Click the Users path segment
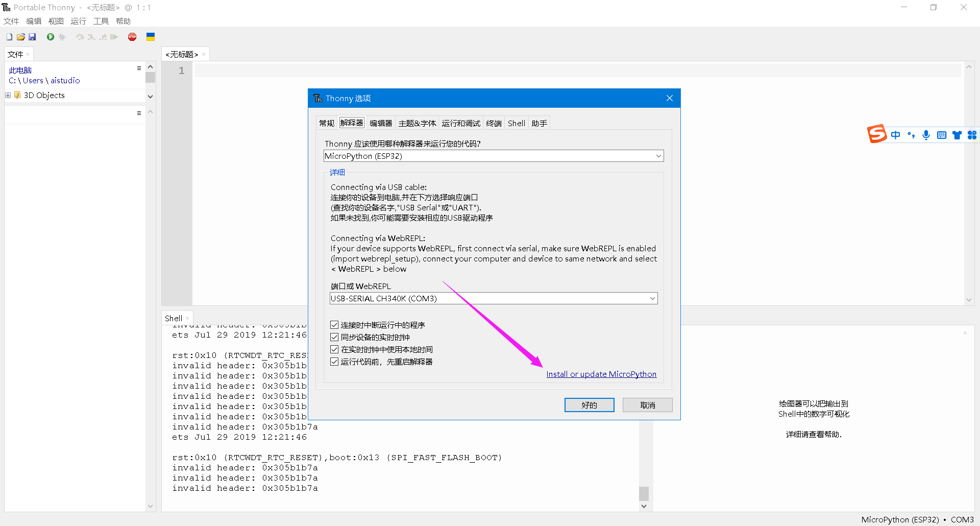The height and width of the screenshot is (526, 980). 33,80
